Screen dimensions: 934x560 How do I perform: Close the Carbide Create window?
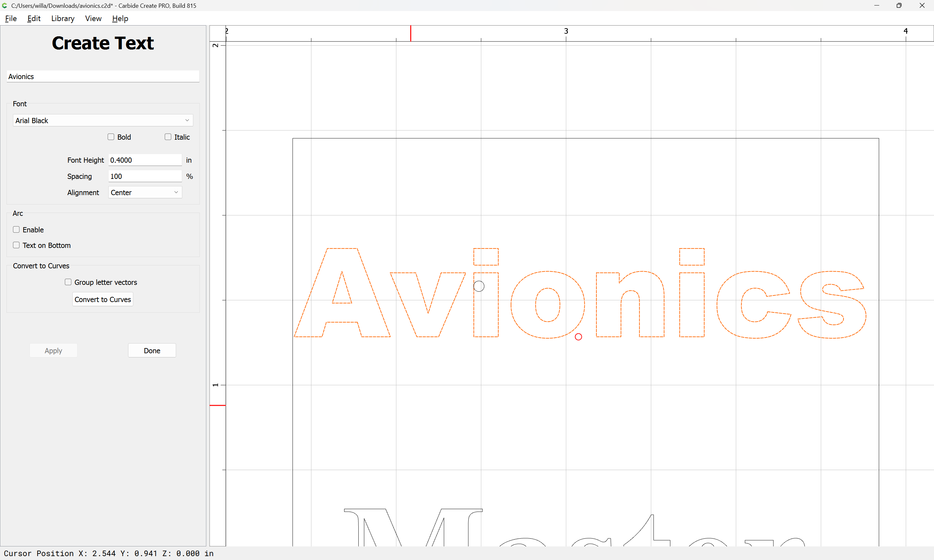click(922, 5)
